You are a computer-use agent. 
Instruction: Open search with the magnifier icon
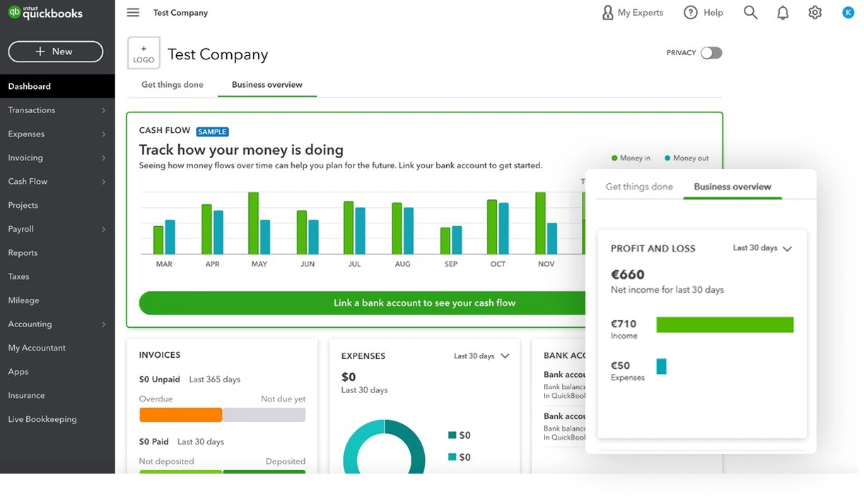tap(751, 13)
